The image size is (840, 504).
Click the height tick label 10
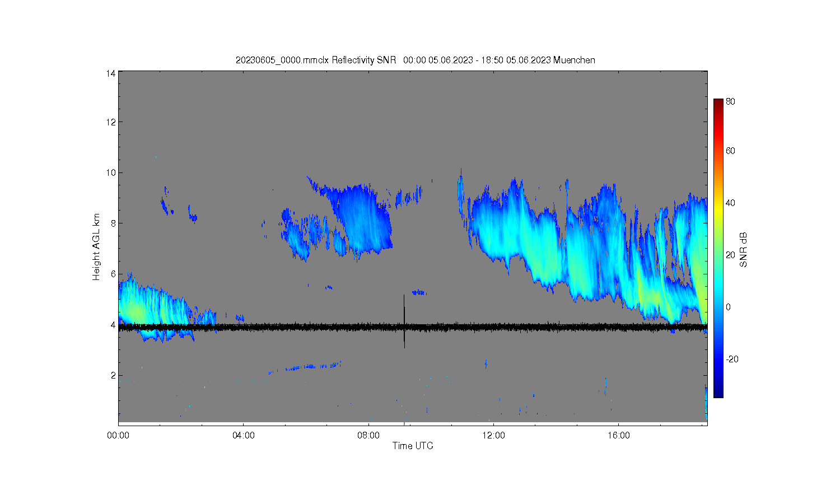pos(111,172)
